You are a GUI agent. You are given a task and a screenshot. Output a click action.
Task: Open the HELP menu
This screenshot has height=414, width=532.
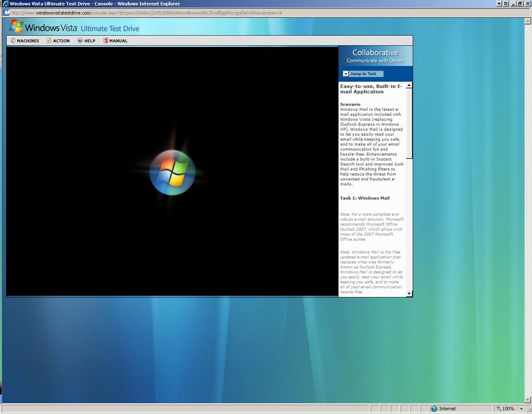(x=86, y=41)
